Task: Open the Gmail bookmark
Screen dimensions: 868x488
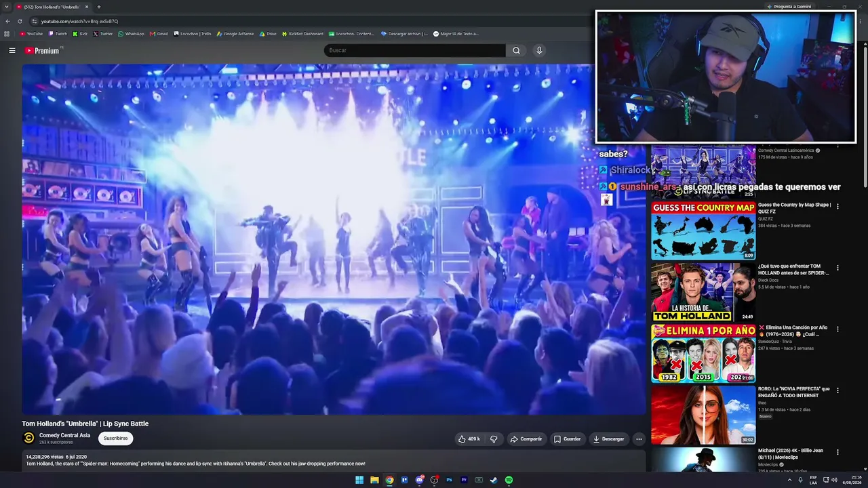Action: click(159, 33)
